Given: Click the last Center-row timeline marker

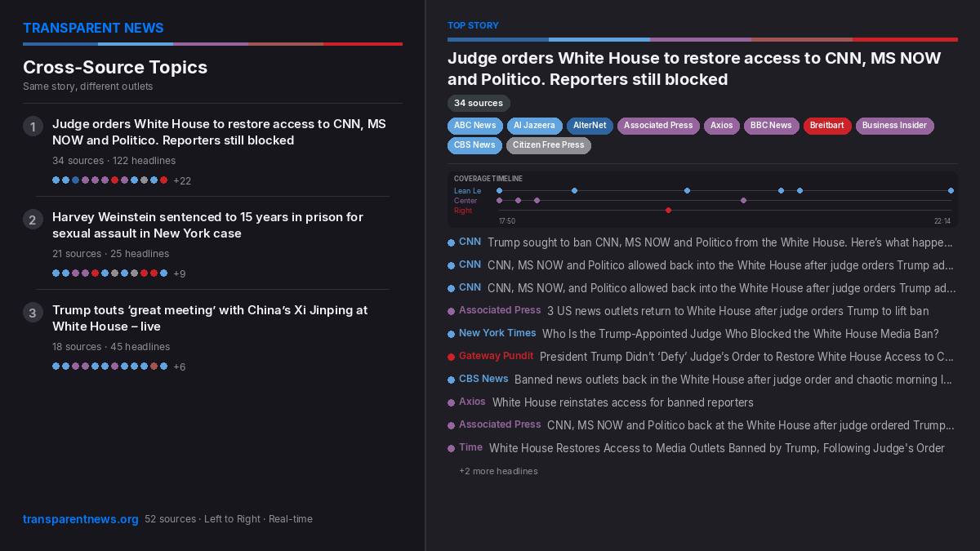Looking at the screenshot, I should pos(743,201).
